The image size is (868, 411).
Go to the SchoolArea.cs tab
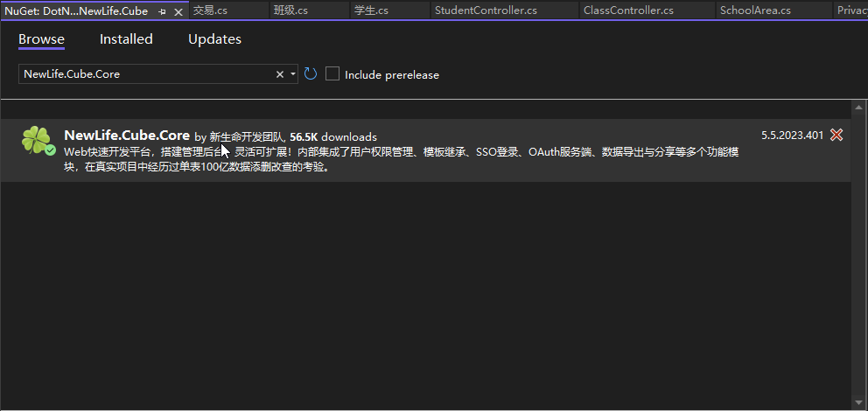pos(754,10)
